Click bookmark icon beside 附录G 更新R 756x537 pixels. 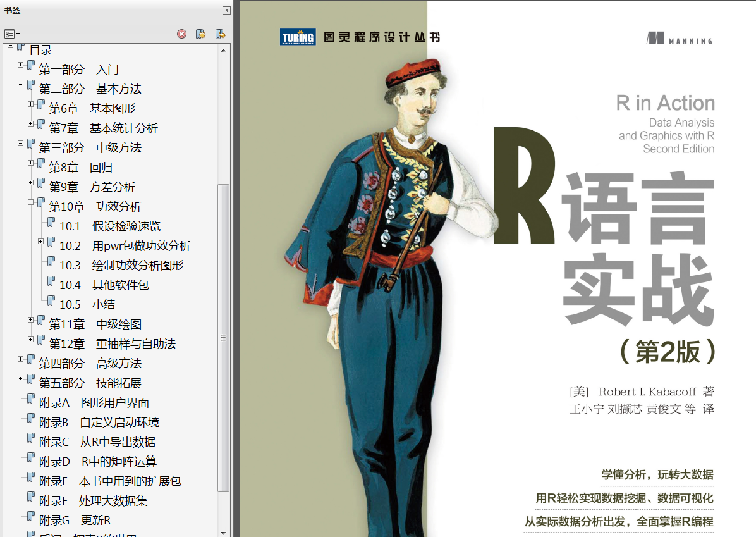(x=31, y=517)
